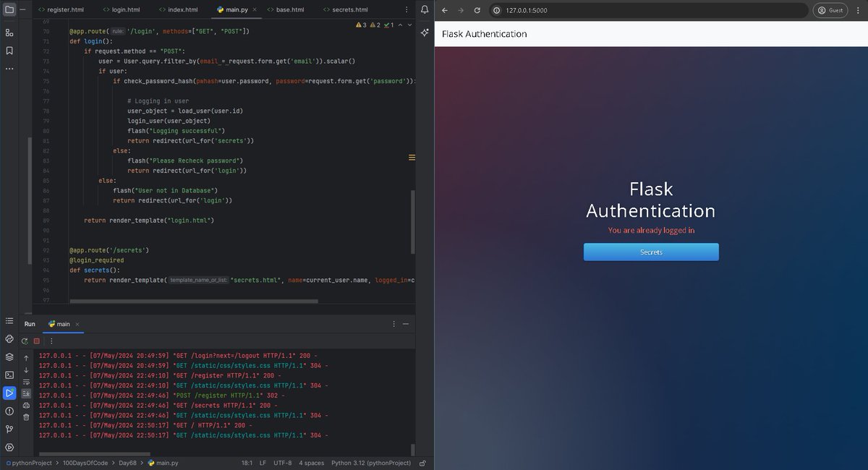
Task: Click the yellow warning stripe marker
Action: pos(412,157)
